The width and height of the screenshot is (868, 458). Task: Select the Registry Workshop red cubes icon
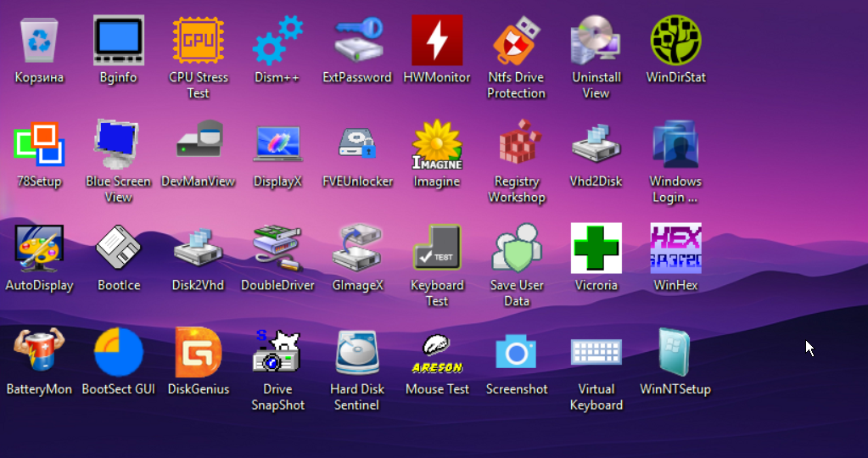[x=518, y=142]
